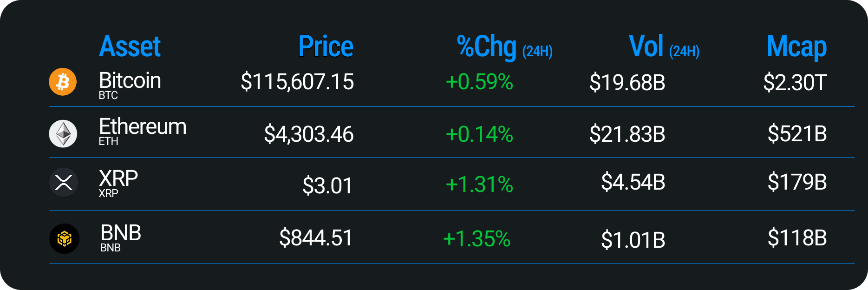The image size is (868, 290).
Task: Click the BNB logo icon
Action: [64, 239]
